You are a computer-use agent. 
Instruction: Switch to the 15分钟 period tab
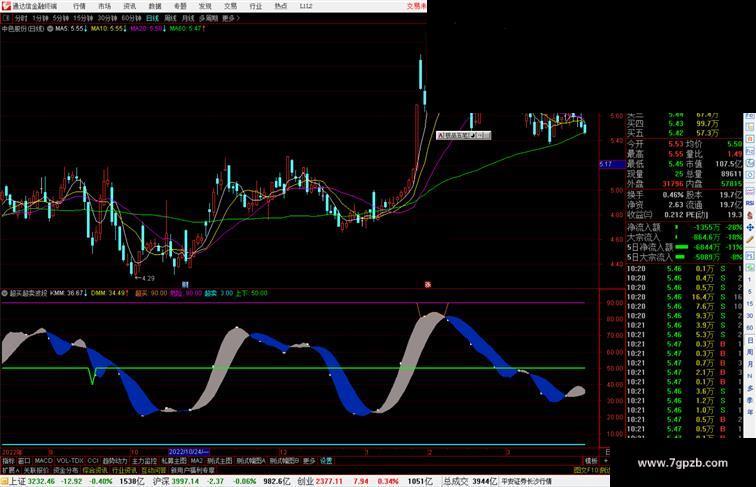tap(83, 18)
